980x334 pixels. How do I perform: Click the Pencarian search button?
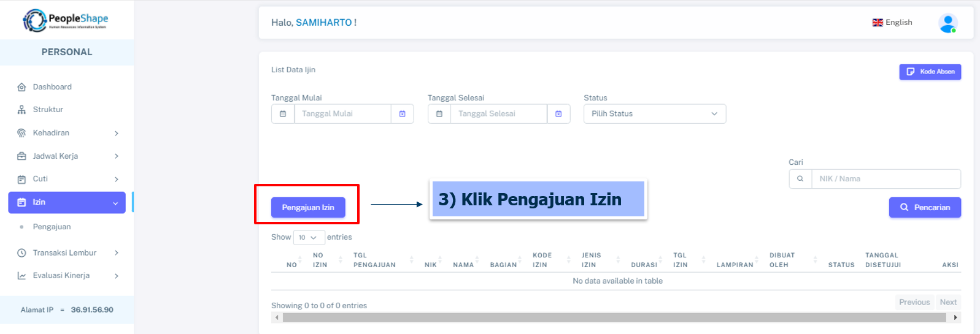coord(924,208)
